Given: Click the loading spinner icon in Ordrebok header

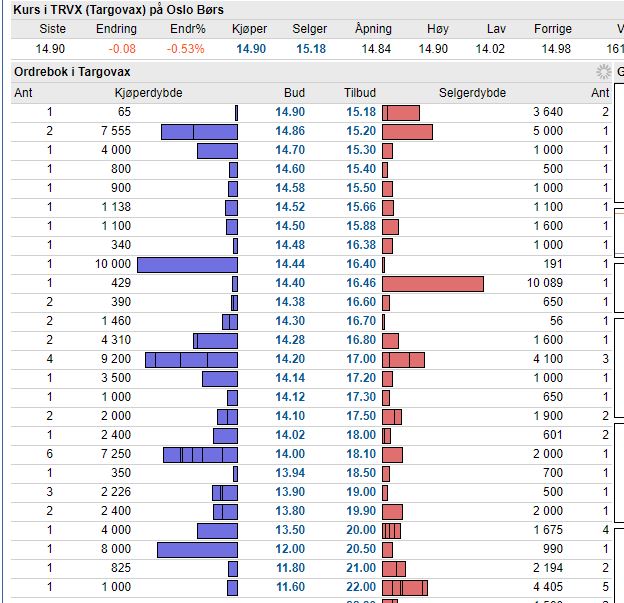Looking at the screenshot, I should click(603, 72).
